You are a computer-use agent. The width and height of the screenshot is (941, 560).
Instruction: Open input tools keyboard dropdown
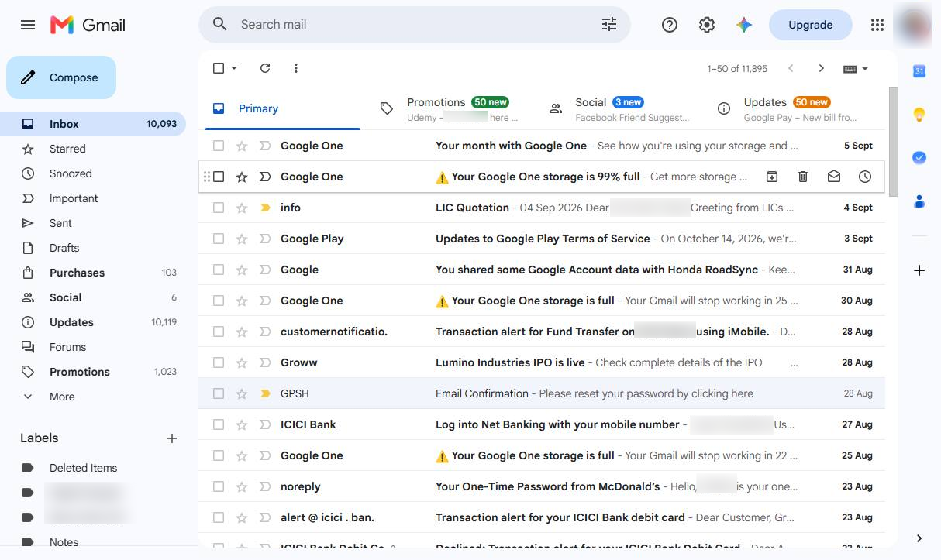pyautogui.click(x=856, y=68)
